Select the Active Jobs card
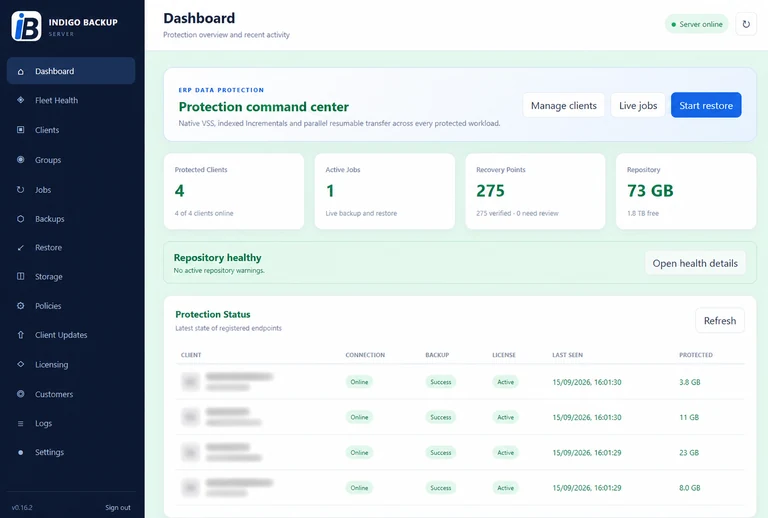The image size is (768, 518). click(384, 191)
